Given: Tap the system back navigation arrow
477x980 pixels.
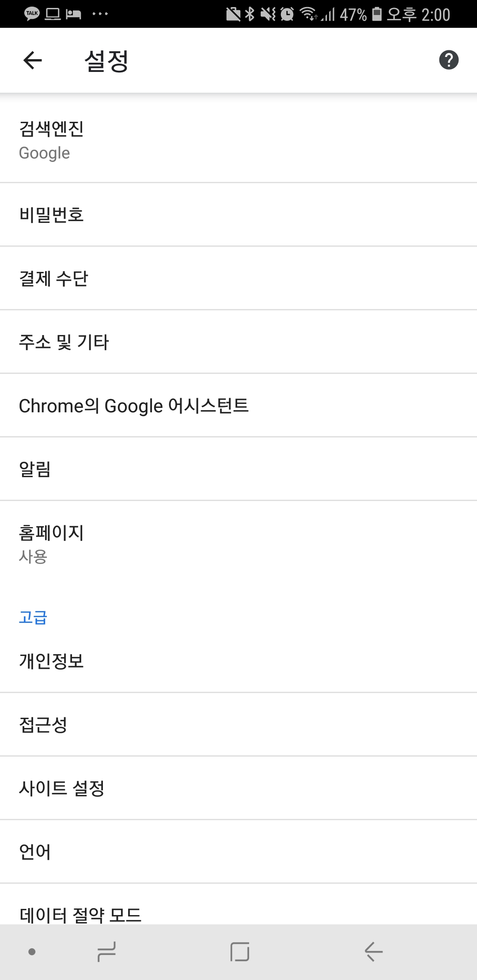Looking at the screenshot, I should click(x=374, y=951).
